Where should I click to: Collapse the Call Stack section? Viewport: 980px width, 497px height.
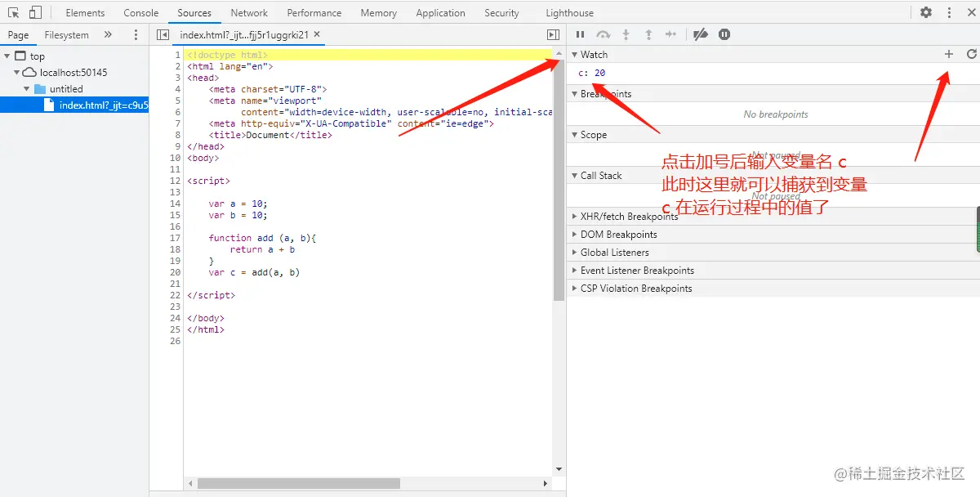tap(574, 176)
